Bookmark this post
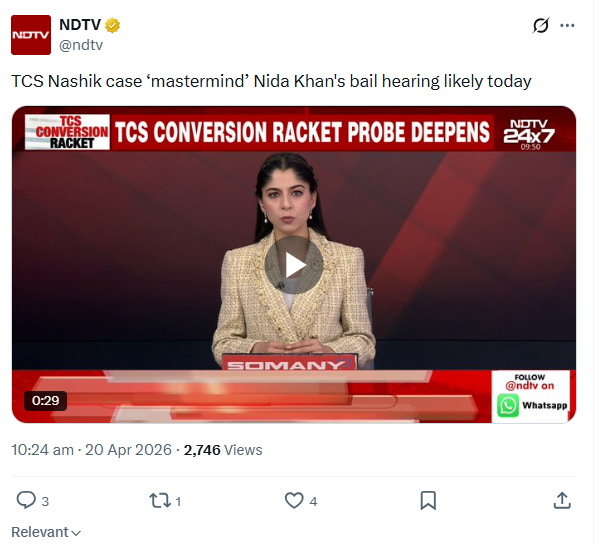Screen dimensions: 596x546 click(428, 500)
